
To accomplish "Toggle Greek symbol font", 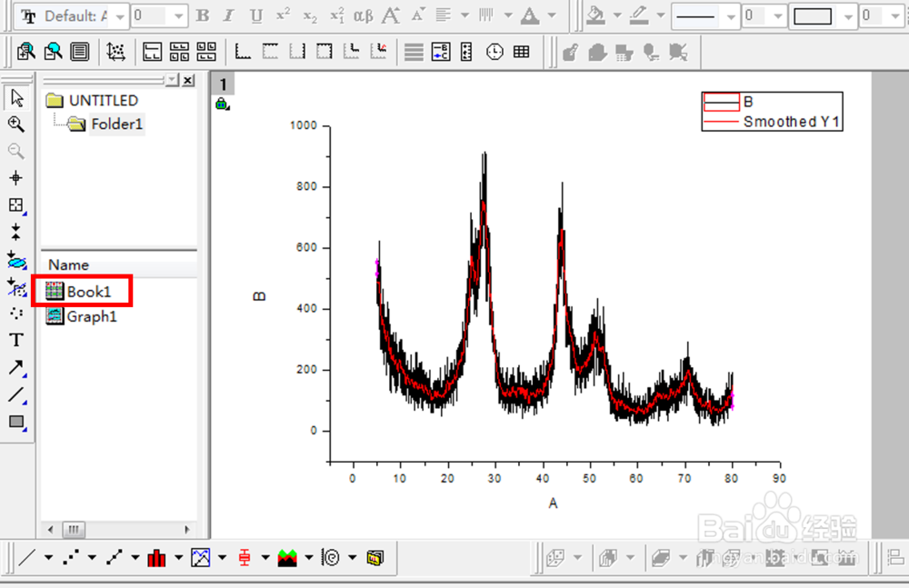I will click(x=364, y=15).
